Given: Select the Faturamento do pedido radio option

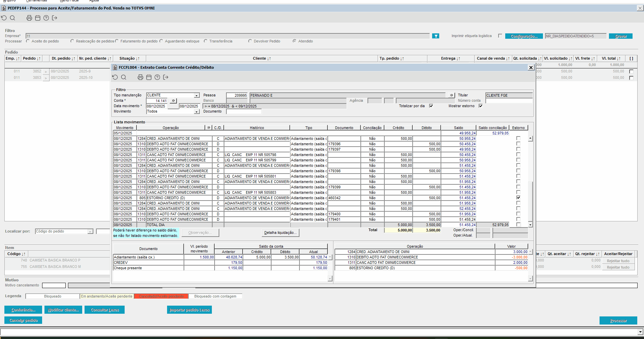Looking at the screenshot, I should 117,41.
